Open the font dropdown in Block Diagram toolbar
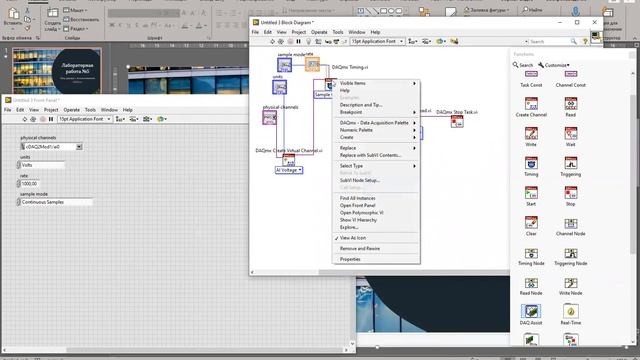The width and height of the screenshot is (640, 360). [x=377, y=41]
